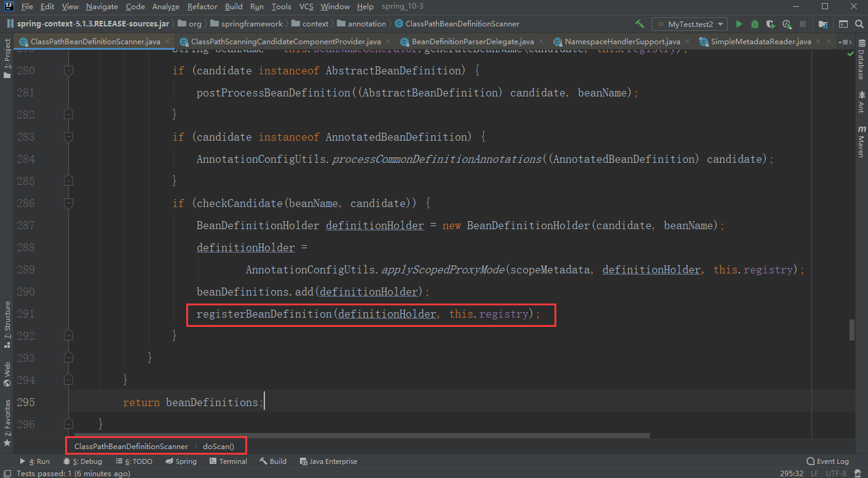Image resolution: width=868 pixels, height=478 pixels.
Task: Open the Run with Profiler clock icon
Action: (787, 24)
